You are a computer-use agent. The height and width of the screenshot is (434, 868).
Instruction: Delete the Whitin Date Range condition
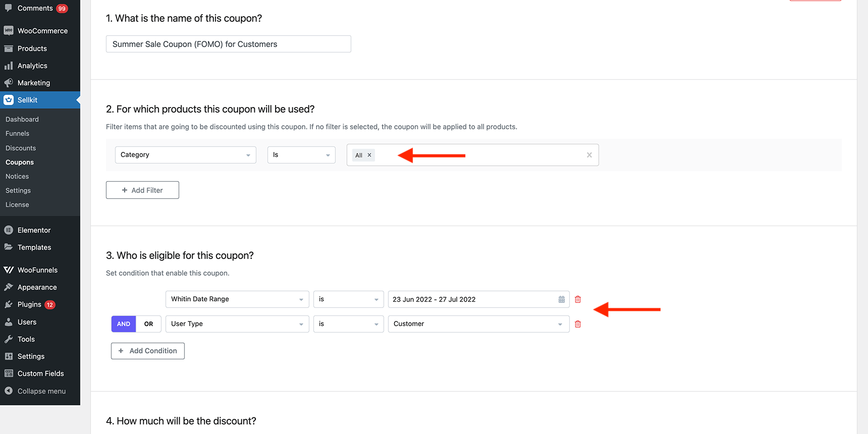click(578, 299)
